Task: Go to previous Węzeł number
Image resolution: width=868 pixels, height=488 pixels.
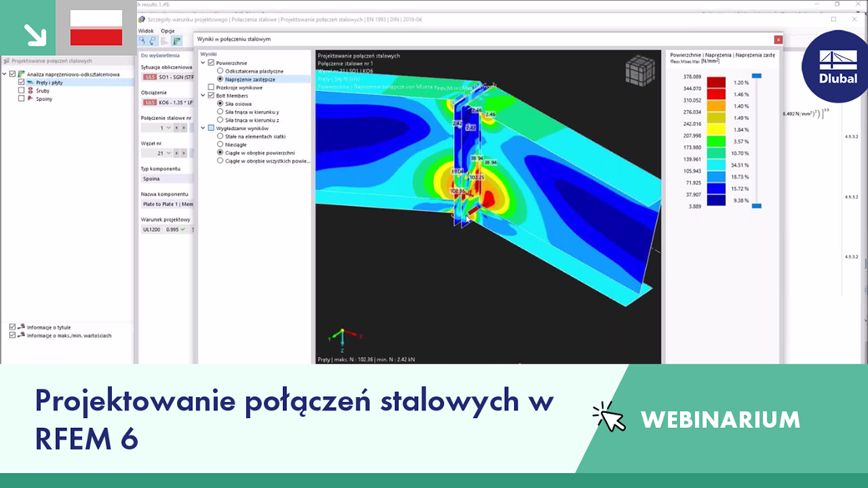Action: click(177, 153)
